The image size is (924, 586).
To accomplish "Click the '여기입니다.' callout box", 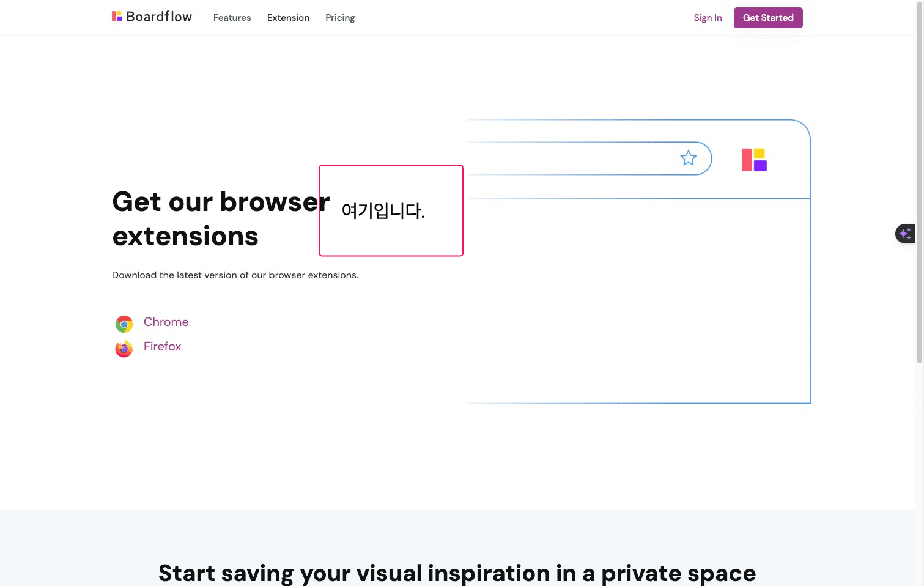I will coord(391,210).
